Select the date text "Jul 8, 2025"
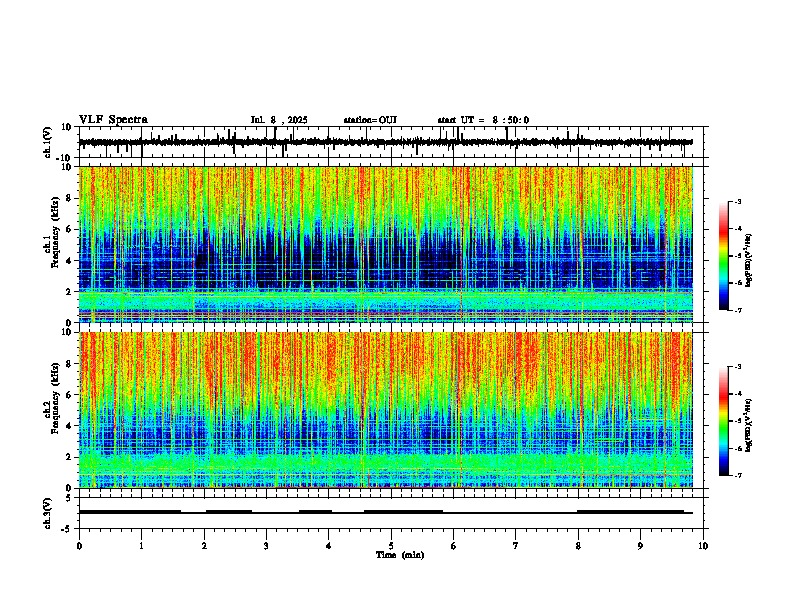This screenshot has width=792, height=612. point(279,120)
